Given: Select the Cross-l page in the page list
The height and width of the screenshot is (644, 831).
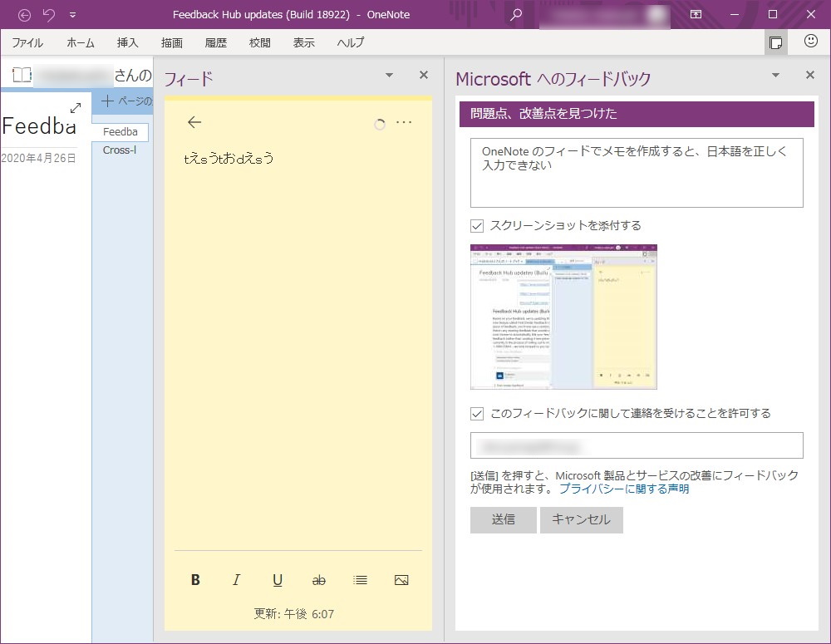Looking at the screenshot, I should [120, 150].
